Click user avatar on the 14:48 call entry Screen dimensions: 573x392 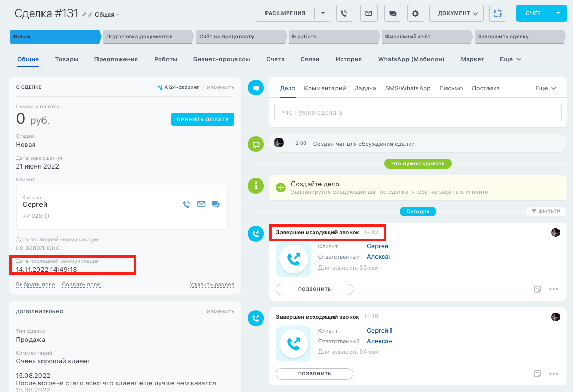(555, 317)
